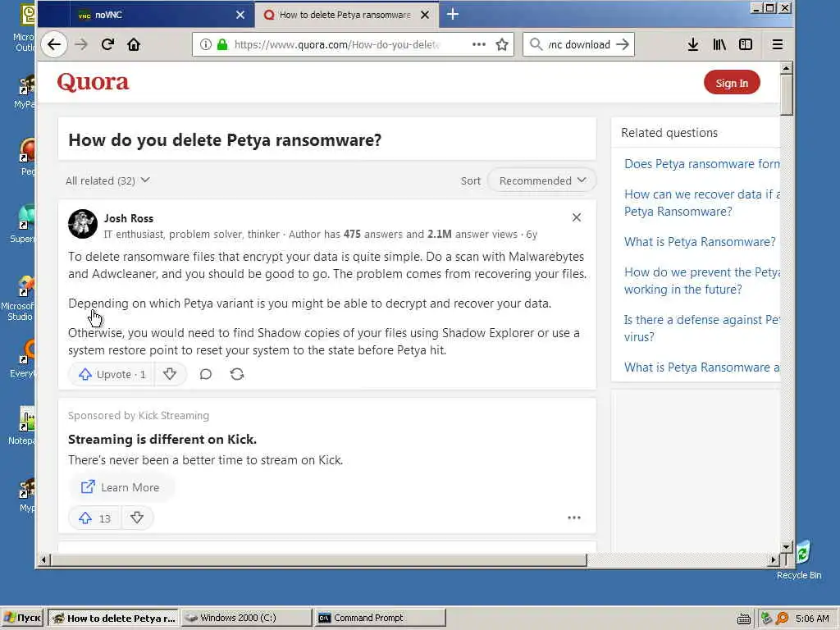Open Josh Ross profile avatar
Screen dimensions: 840x630
point(83,224)
